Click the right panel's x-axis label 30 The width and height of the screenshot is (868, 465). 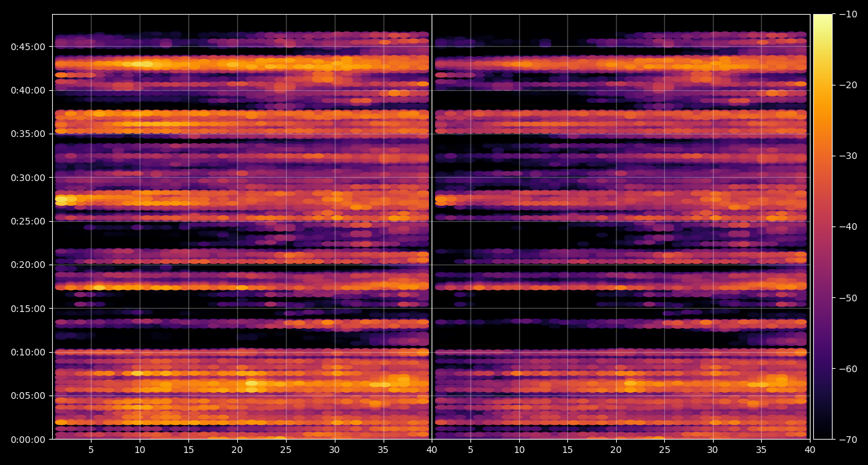coord(713,450)
